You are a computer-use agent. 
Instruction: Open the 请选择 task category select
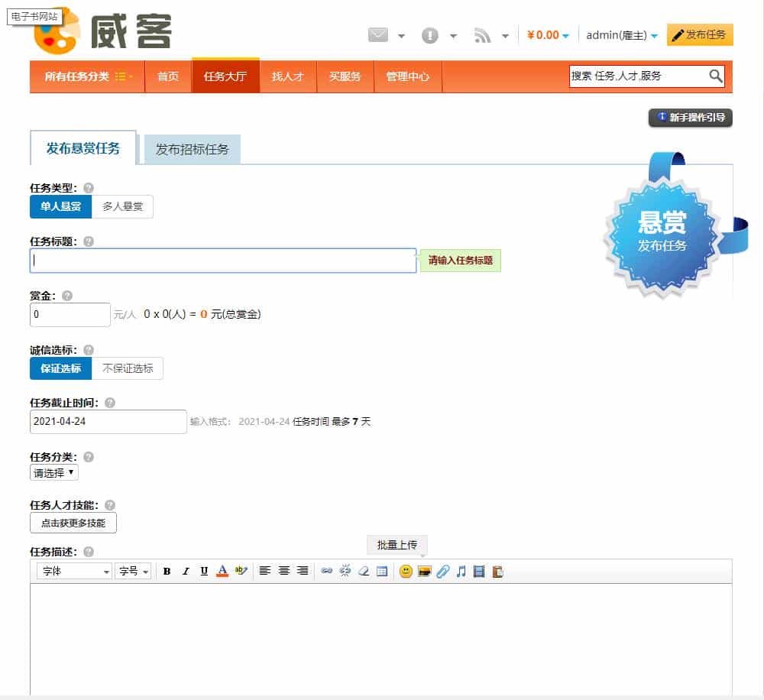[54, 472]
